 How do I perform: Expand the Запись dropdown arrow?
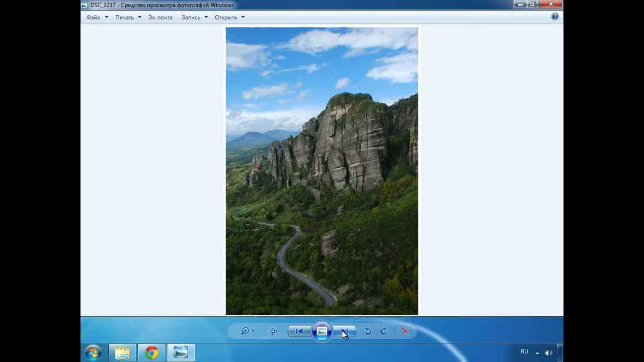click(206, 17)
